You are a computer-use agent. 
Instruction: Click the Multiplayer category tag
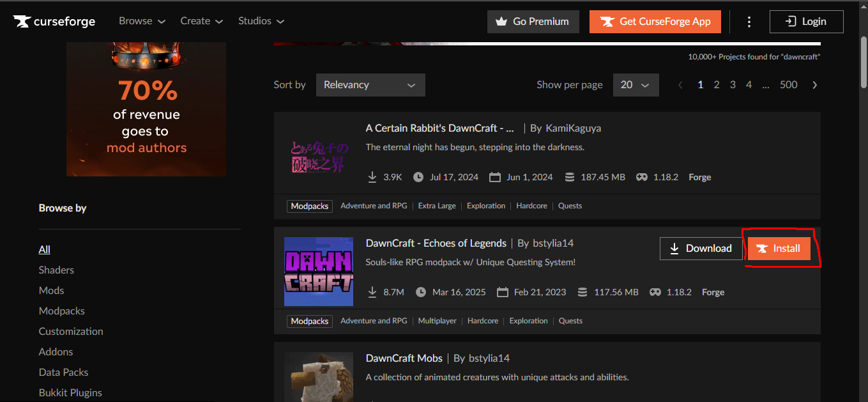(x=438, y=321)
